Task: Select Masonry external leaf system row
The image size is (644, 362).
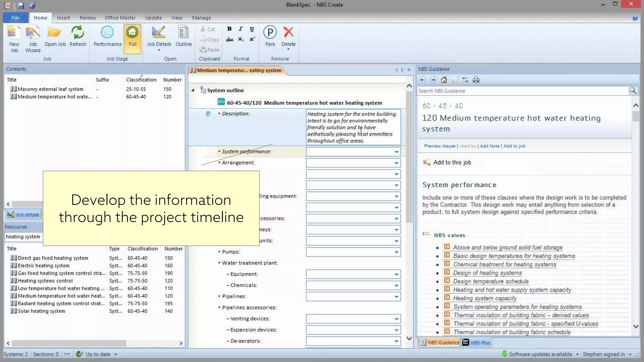Action: tap(94, 89)
